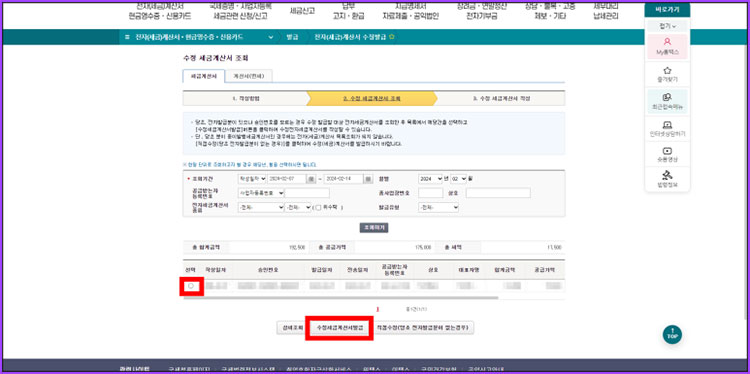Viewport: 750px width, 374px height.
Task: Click the 총 세액 summary label
Action: 454,247
